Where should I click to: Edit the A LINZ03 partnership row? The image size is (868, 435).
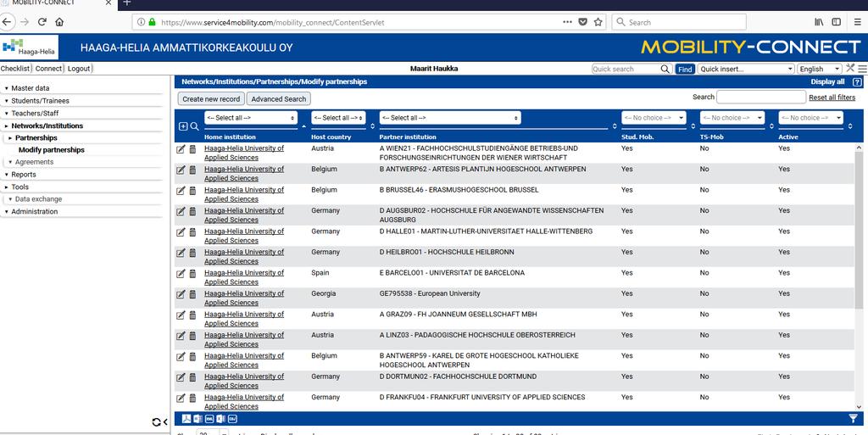coord(181,336)
